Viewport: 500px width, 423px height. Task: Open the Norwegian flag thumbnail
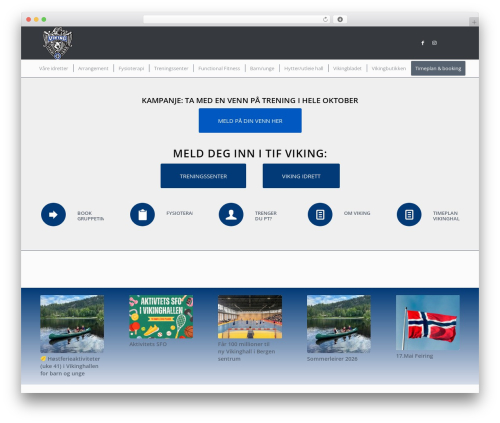(428, 322)
